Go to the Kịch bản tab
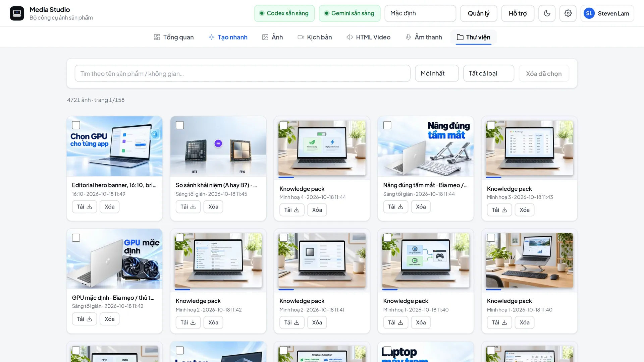Screen dimensions: 644x362 tap(315, 37)
